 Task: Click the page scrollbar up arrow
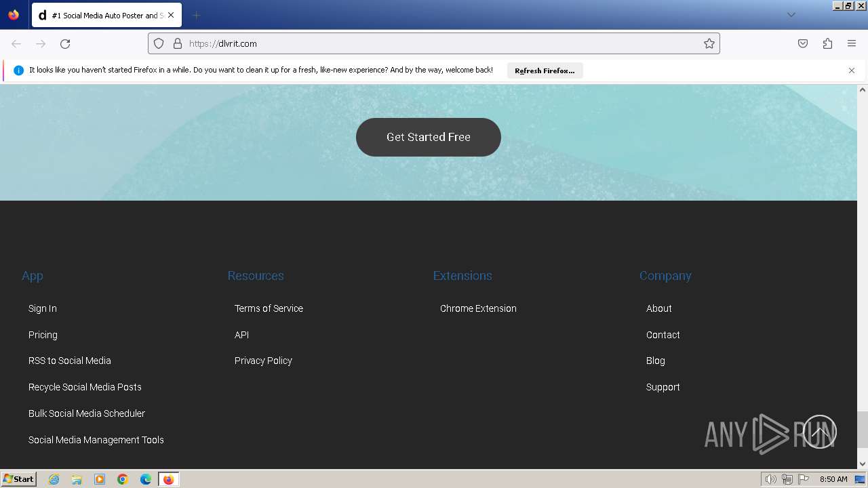click(863, 89)
